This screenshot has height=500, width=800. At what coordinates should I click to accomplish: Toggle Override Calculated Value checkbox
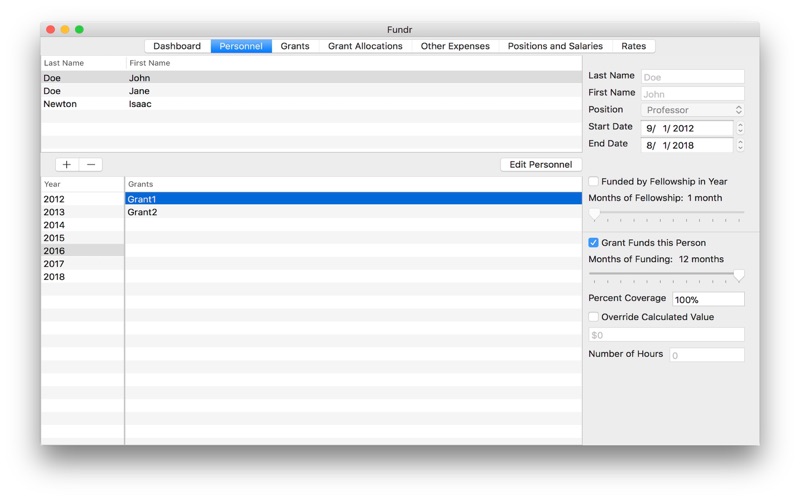(x=593, y=317)
